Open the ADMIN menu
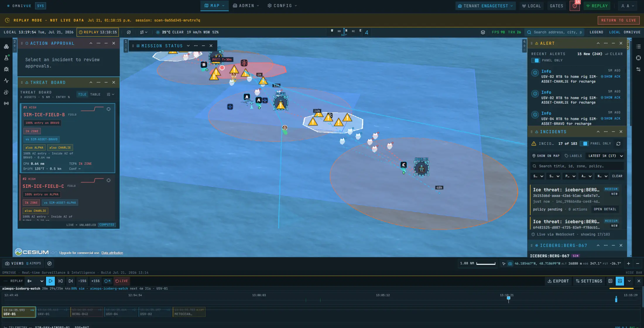The image size is (644, 328). 246,6
